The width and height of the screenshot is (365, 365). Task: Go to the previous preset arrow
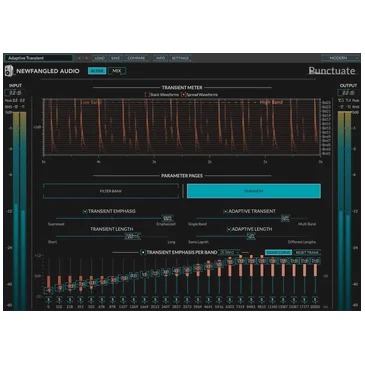[79, 58]
